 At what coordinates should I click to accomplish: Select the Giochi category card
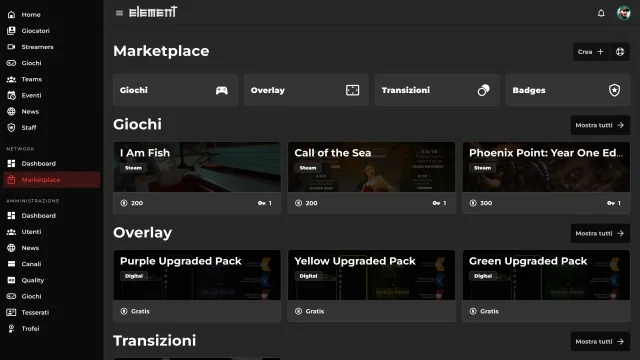point(175,90)
